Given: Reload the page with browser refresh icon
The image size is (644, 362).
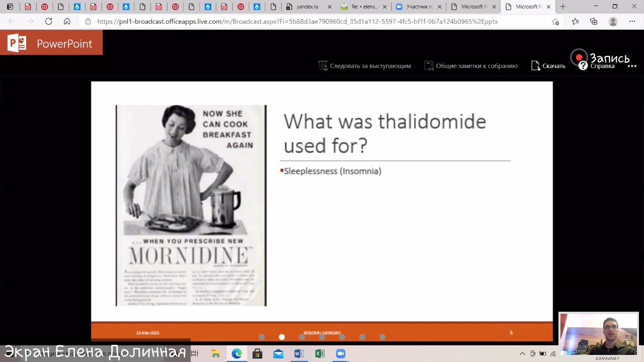Looking at the screenshot, I should coord(48,22).
